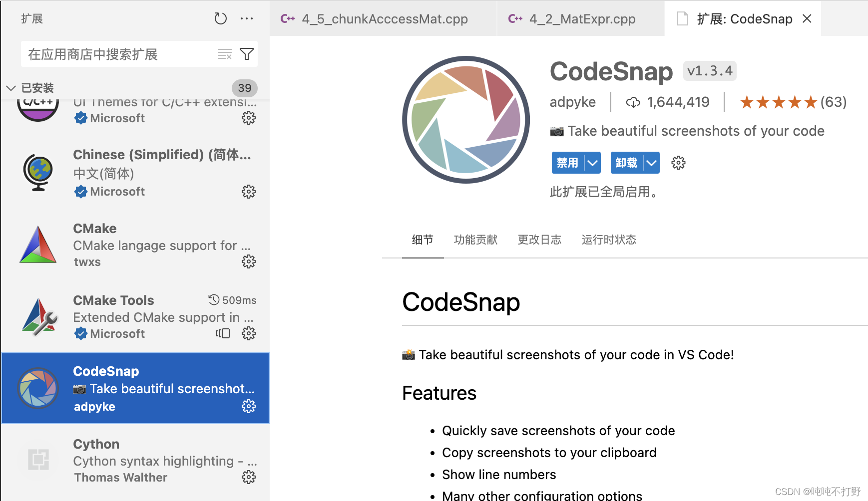This screenshot has width=868, height=501.
Task: Open the 功能贡献 feature contributions tab
Action: tap(475, 240)
